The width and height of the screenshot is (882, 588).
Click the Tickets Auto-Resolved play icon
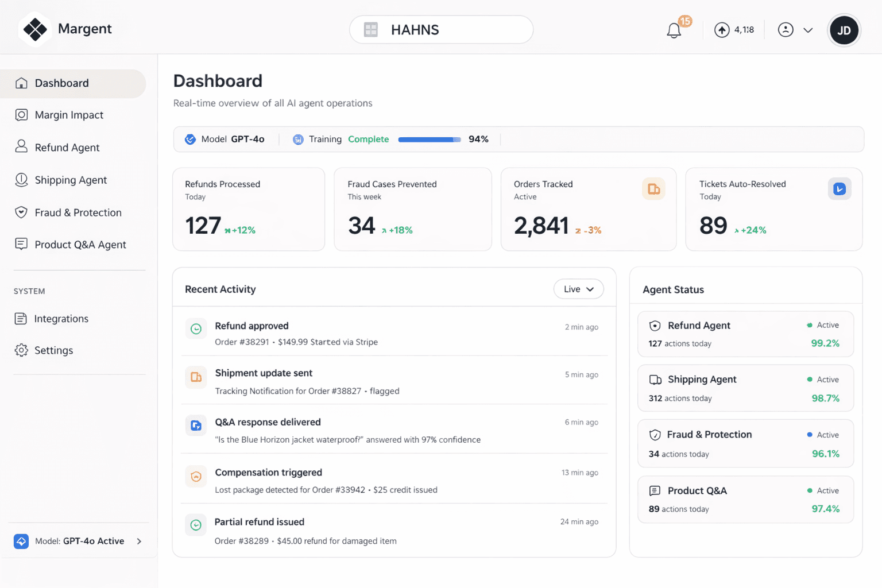tap(839, 188)
